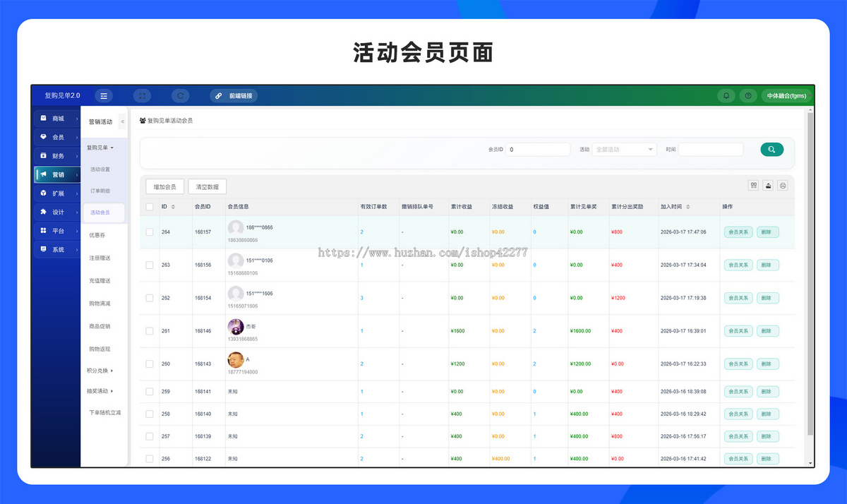Open the 前端链接 link button
The height and width of the screenshot is (504, 847).
[234, 95]
